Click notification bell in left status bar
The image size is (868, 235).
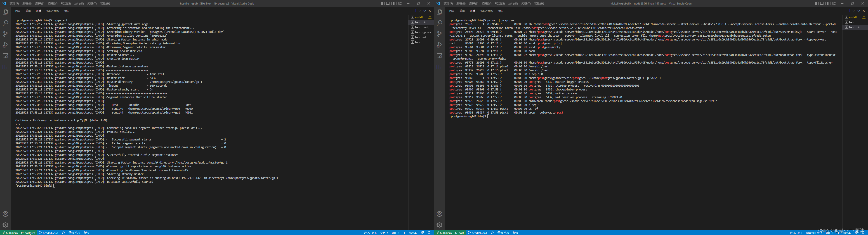429,233
